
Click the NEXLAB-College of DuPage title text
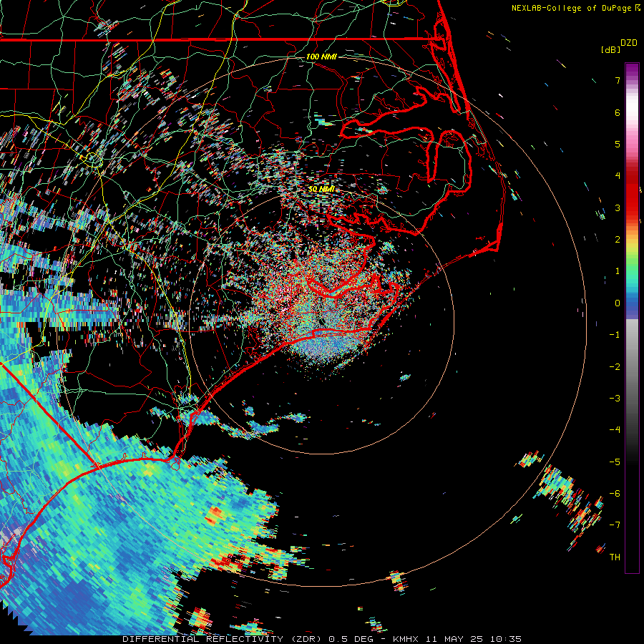[x=572, y=8]
